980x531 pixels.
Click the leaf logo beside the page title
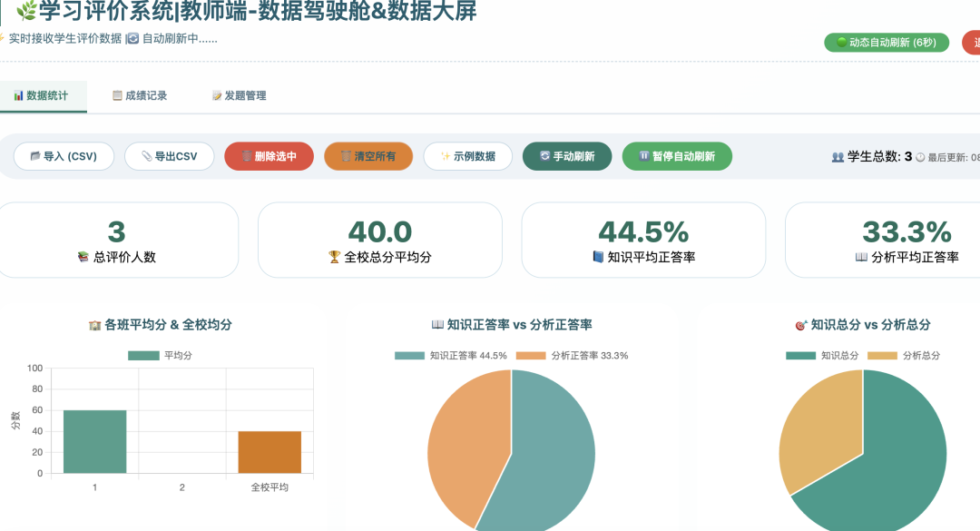(x=26, y=11)
